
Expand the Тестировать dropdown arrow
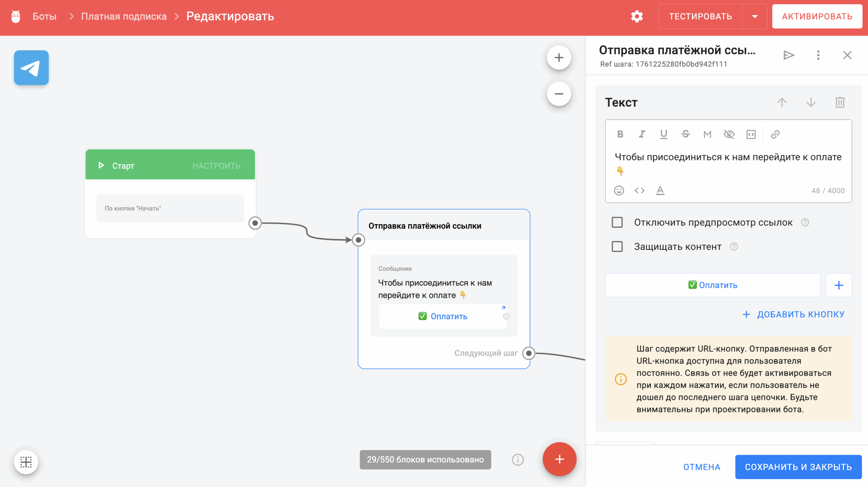pyautogui.click(x=754, y=16)
